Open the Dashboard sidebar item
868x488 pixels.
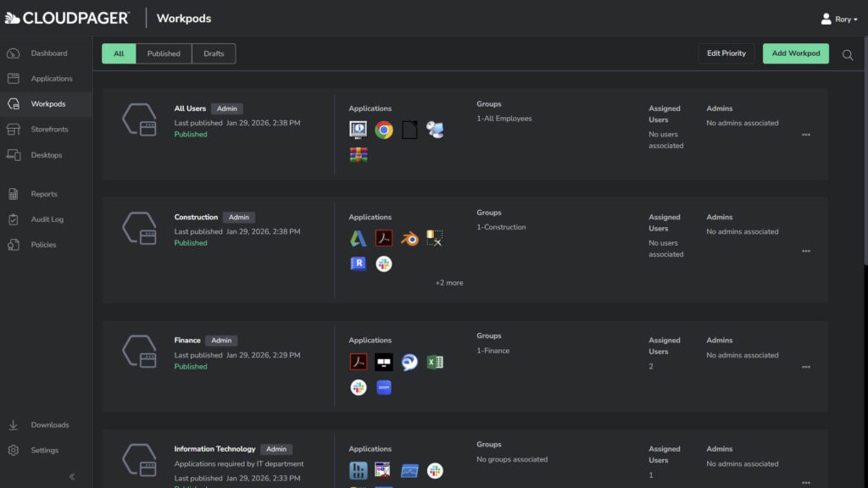[47, 53]
